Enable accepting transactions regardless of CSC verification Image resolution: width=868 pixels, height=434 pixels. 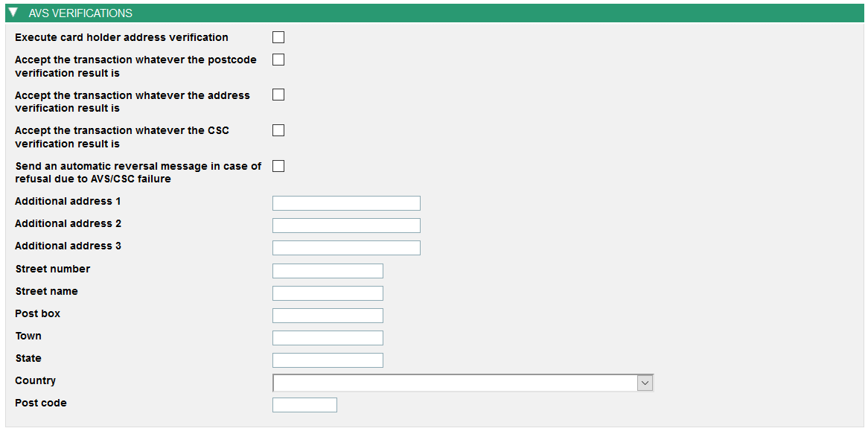tap(278, 130)
